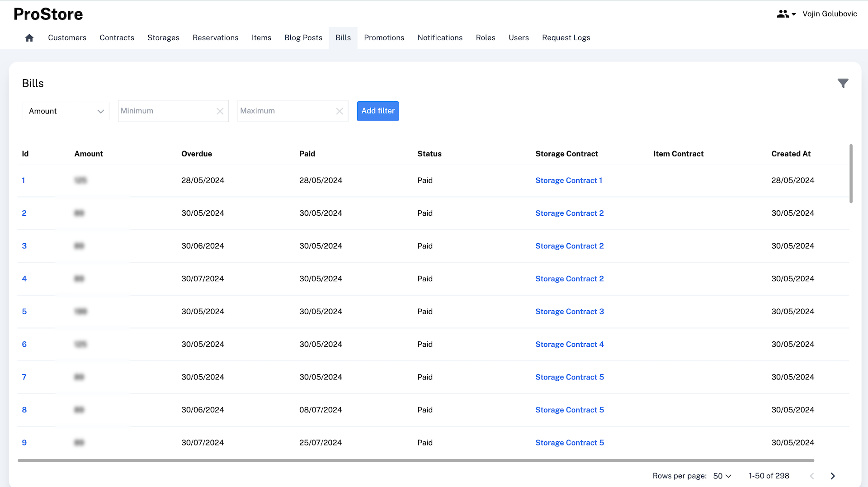The image size is (868, 487).
Task: Open the Amount filter dropdown
Action: click(x=66, y=111)
